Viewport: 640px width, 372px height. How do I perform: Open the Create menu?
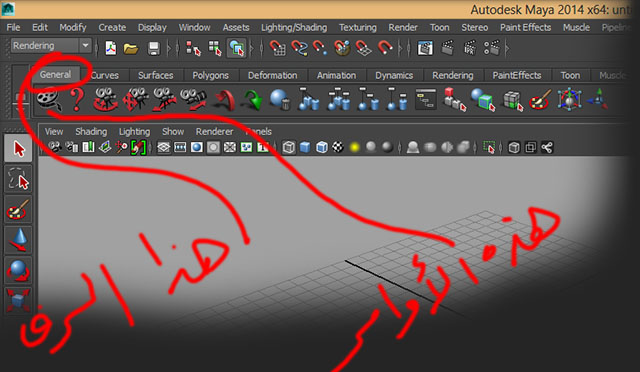coord(112,27)
